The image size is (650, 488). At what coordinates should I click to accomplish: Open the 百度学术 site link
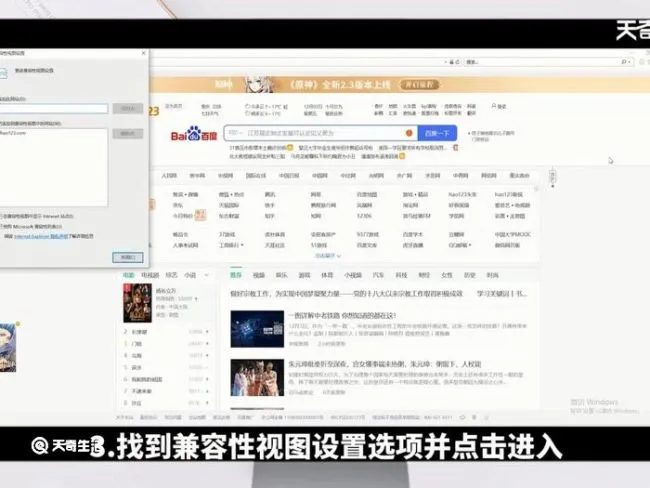pos(412,234)
